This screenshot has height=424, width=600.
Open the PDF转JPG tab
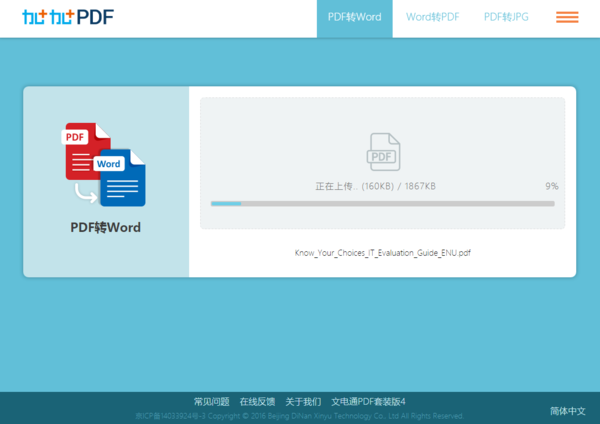506,17
